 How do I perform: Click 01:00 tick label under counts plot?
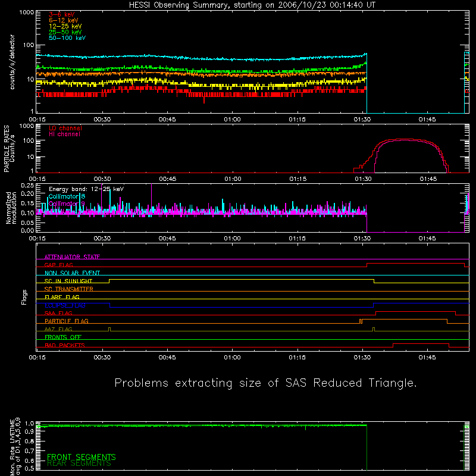pos(232,120)
